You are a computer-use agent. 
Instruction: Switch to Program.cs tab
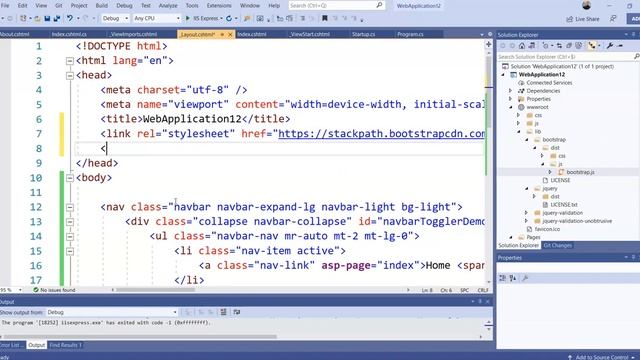(x=410, y=34)
